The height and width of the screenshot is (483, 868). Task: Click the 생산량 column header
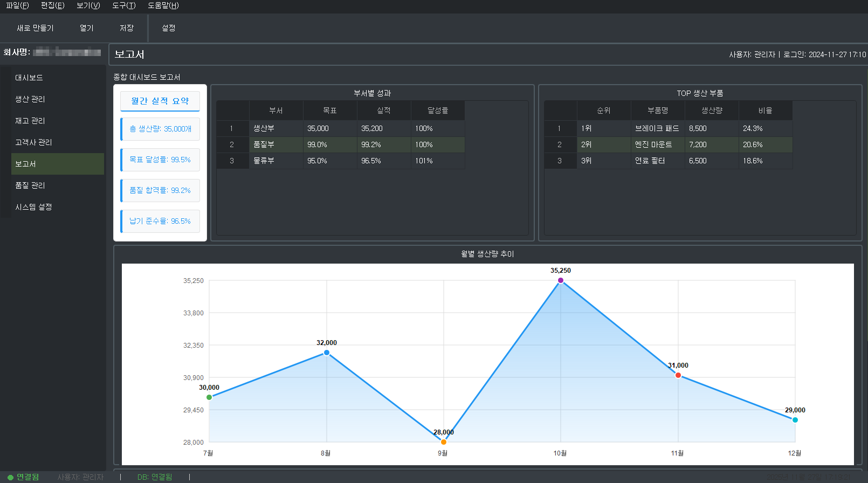point(711,111)
